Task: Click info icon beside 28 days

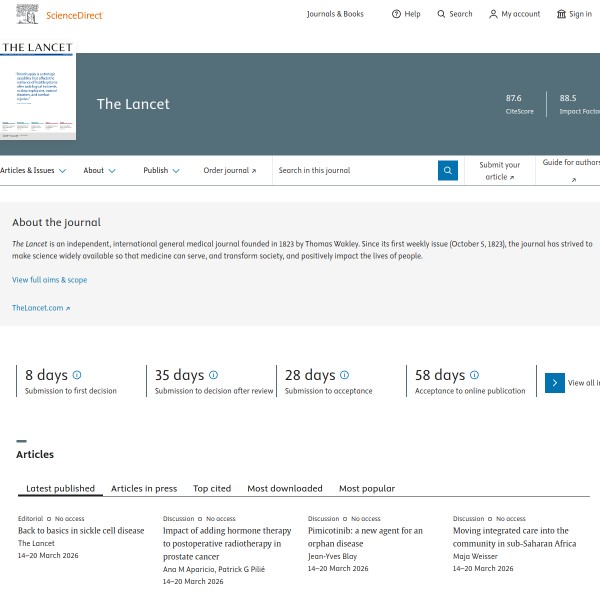Action: [344, 375]
